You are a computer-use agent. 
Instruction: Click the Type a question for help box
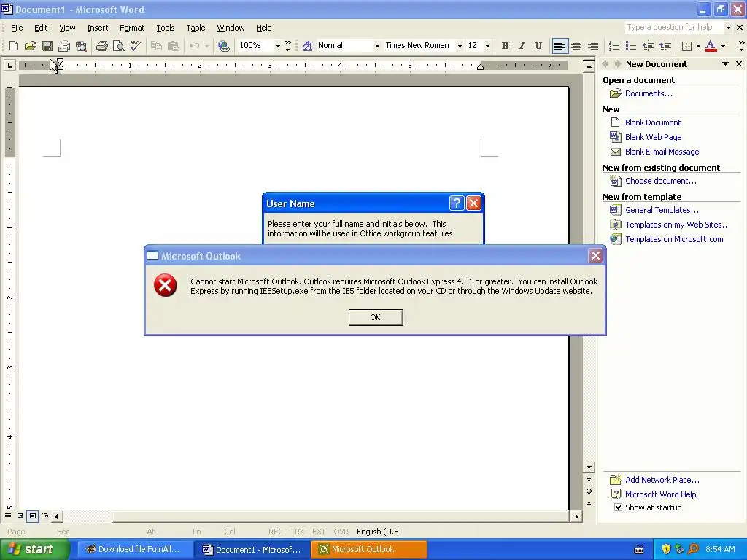[673, 28]
